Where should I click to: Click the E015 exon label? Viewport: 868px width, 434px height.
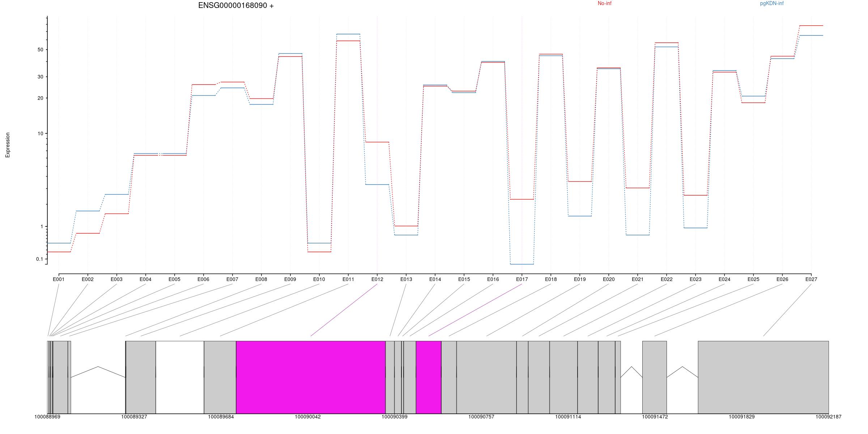pyautogui.click(x=464, y=279)
